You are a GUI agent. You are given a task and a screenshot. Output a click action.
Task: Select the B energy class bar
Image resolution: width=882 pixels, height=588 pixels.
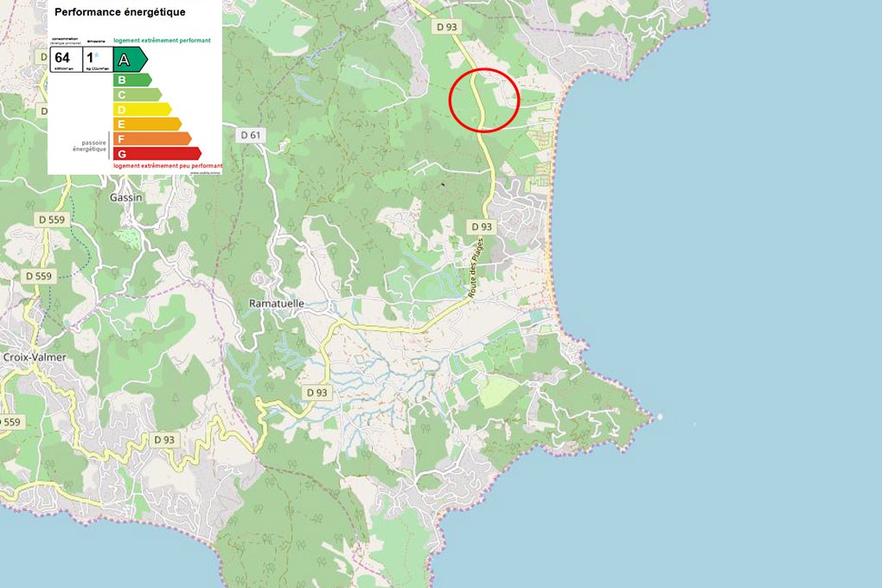tap(131, 80)
